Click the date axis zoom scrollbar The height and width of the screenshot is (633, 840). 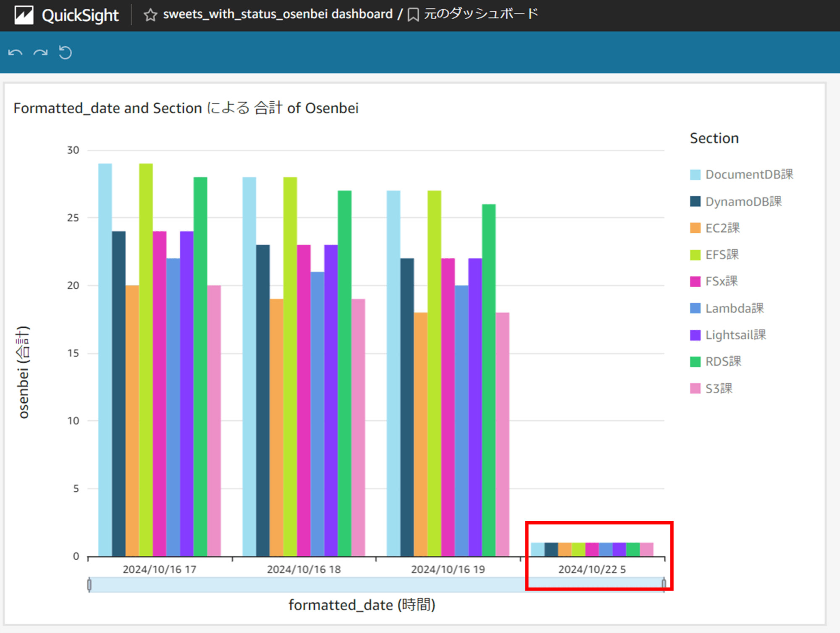(376, 585)
